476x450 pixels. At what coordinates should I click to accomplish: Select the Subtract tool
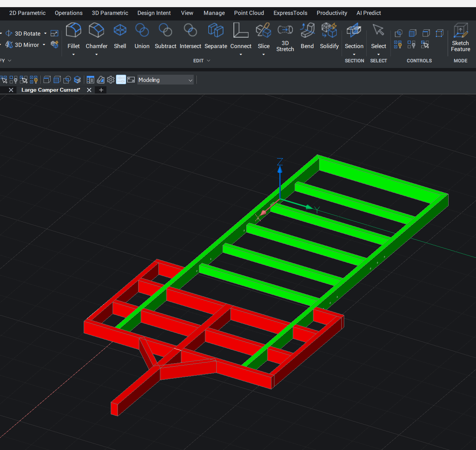[165, 30]
